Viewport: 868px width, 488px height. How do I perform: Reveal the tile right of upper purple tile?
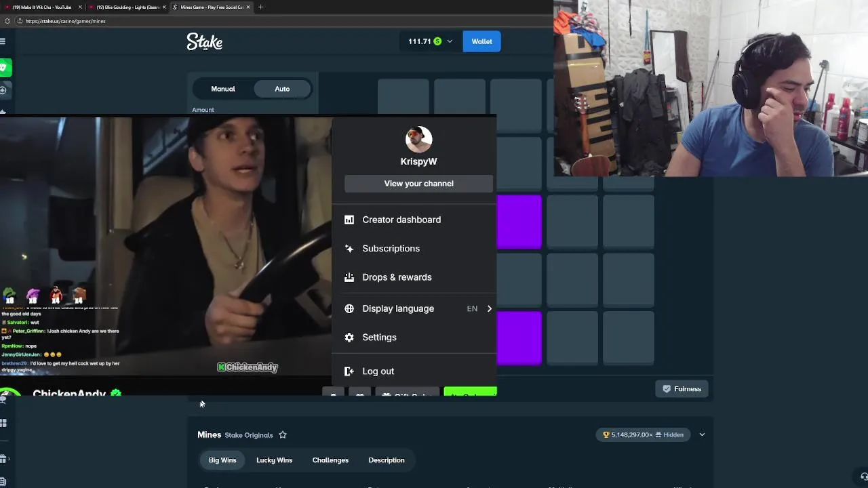pyautogui.click(x=572, y=222)
